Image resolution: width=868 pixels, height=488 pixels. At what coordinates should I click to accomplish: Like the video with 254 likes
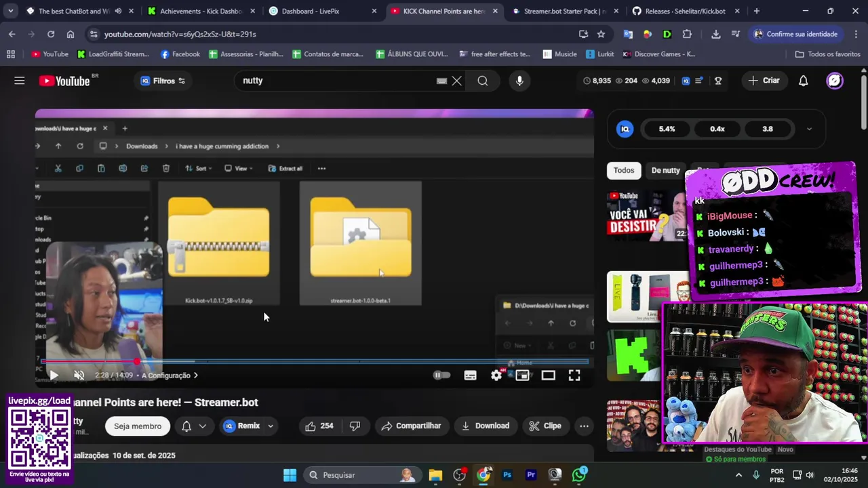coord(319,426)
